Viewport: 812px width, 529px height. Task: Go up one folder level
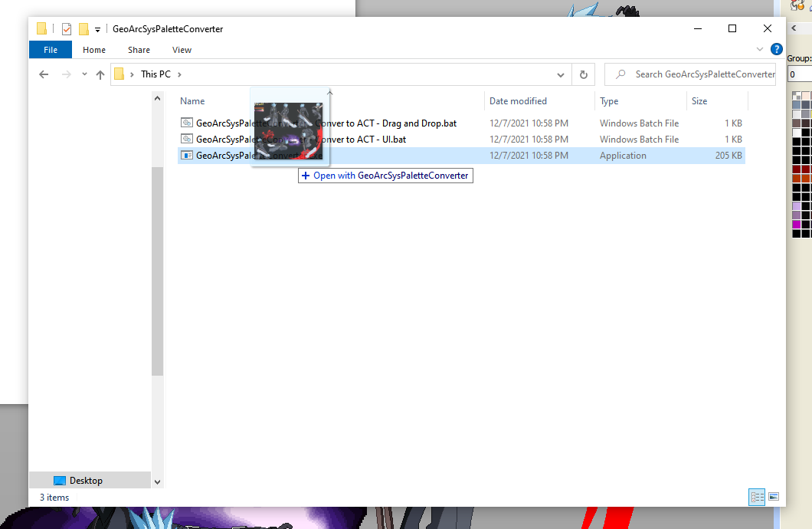pos(100,74)
